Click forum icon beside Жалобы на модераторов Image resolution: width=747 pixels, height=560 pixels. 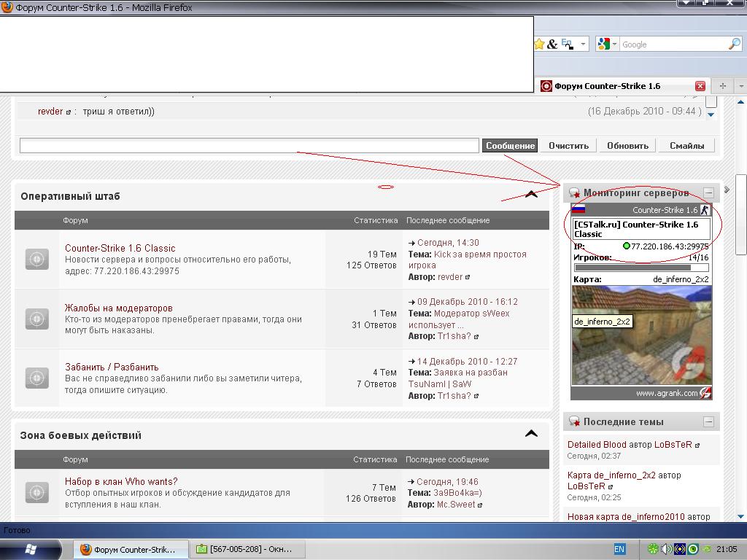[36, 319]
